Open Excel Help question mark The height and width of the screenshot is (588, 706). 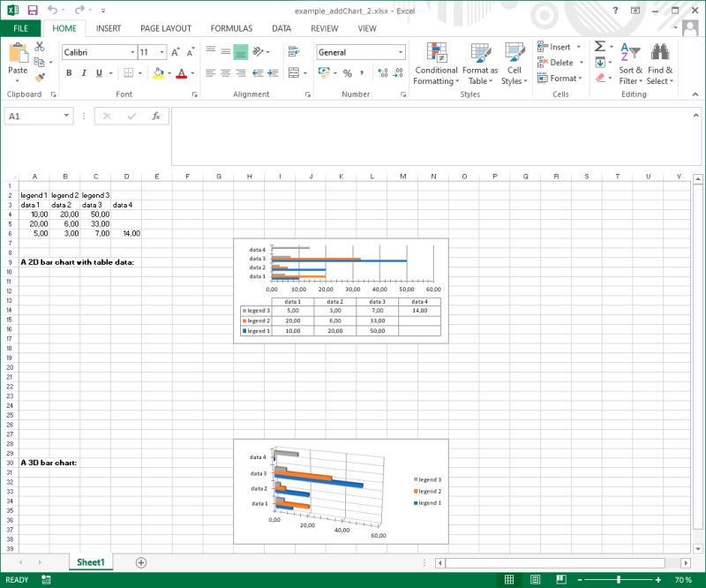[615, 10]
